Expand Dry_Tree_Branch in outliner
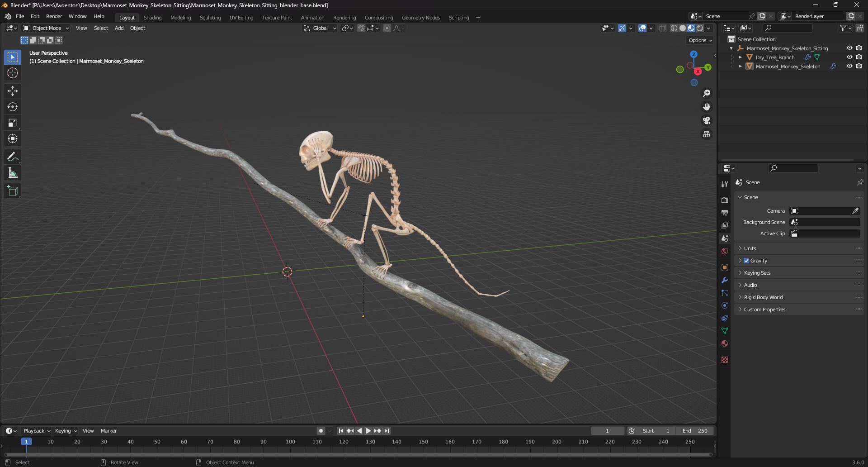Image resolution: width=868 pixels, height=467 pixels. coord(740,57)
